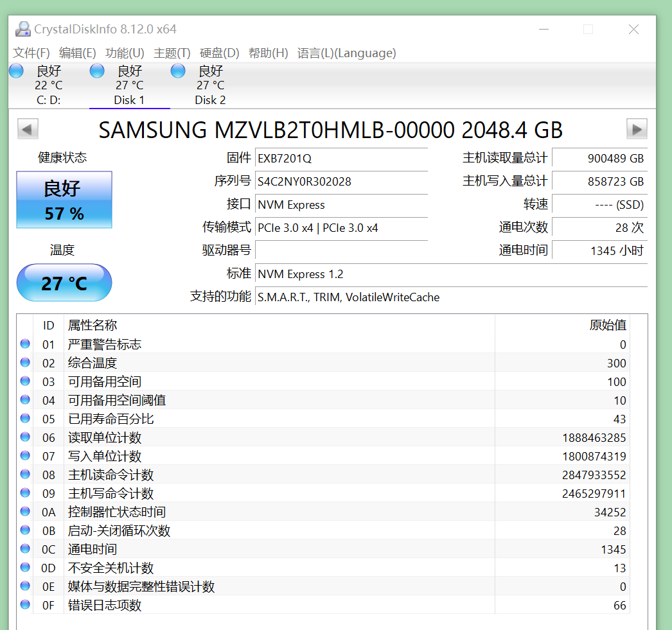This screenshot has height=630, width=672.
Task: Select the 媒体与数据完整性错误计数 row name
Action: click(141, 587)
